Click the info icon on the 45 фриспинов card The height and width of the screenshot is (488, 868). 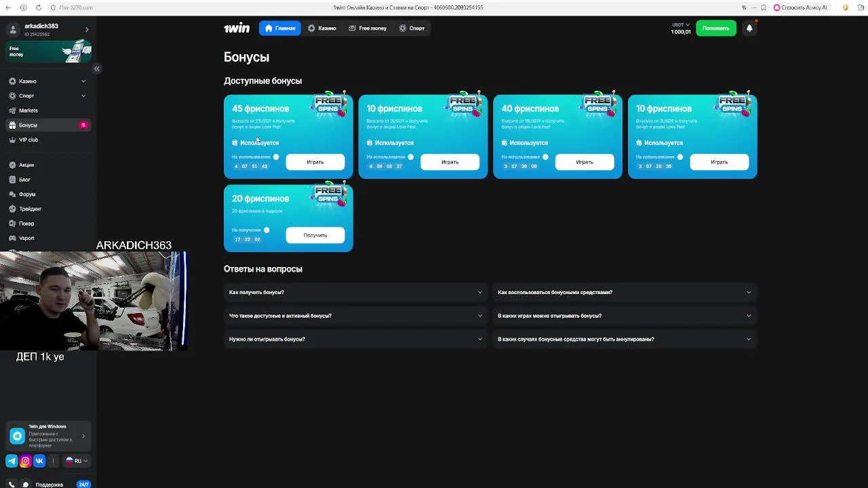[276, 157]
